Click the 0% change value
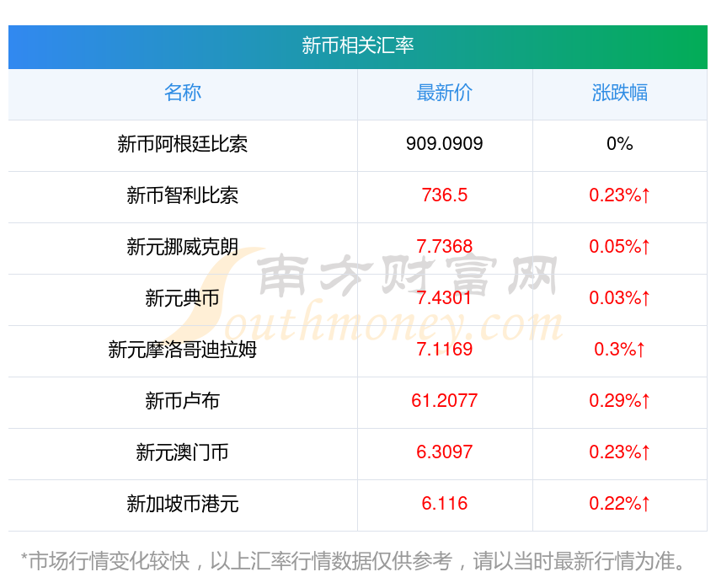Image resolution: width=716 pixels, height=588 pixels. [x=620, y=144]
